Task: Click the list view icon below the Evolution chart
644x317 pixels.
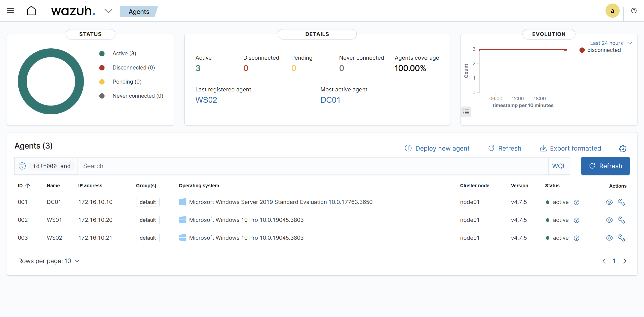Action: coord(466,112)
